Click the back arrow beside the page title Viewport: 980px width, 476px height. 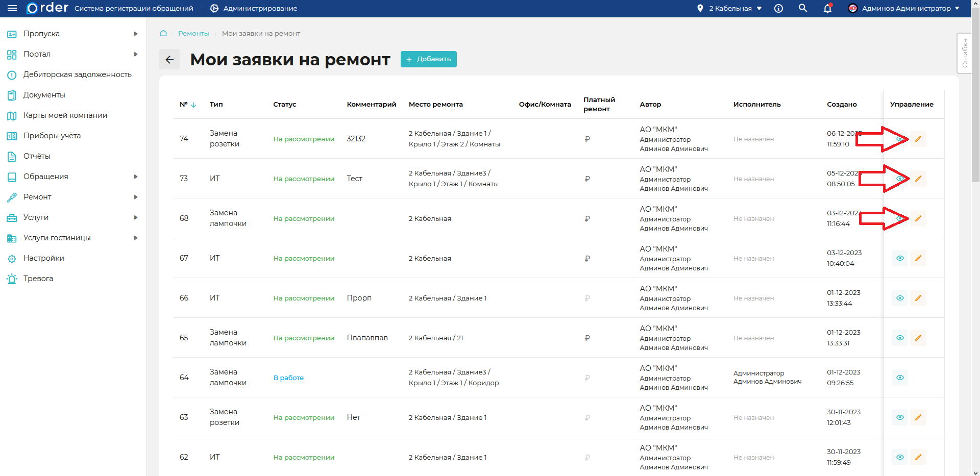tap(169, 60)
